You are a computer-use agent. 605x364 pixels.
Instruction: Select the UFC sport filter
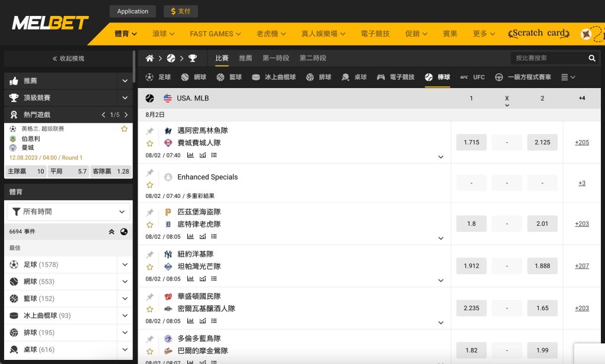click(473, 77)
